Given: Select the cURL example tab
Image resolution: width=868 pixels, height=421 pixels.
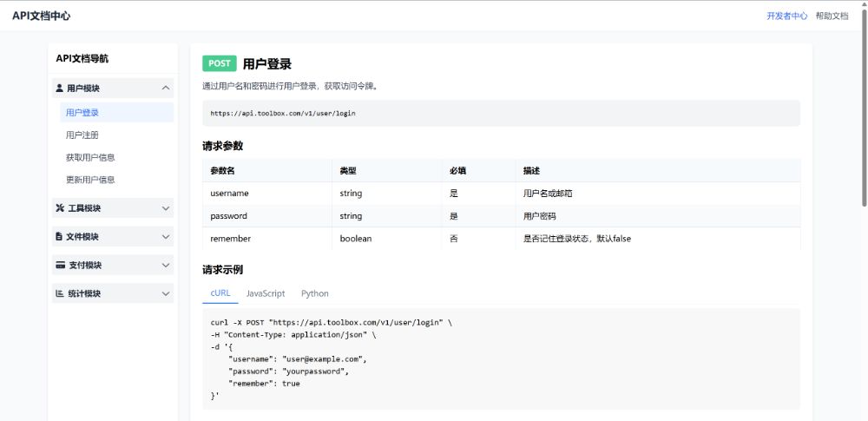Looking at the screenshot, I should click(220, 293).
